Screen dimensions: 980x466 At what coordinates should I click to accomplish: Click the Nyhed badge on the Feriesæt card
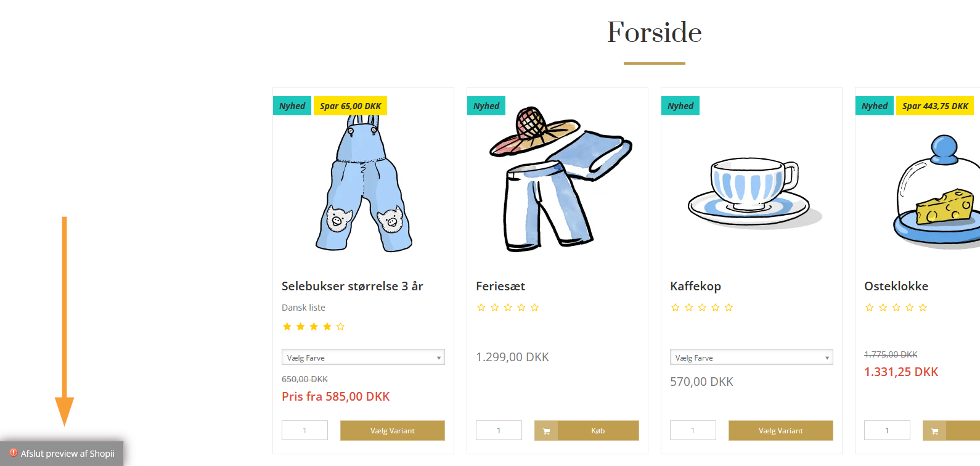(x=486, y=105)
